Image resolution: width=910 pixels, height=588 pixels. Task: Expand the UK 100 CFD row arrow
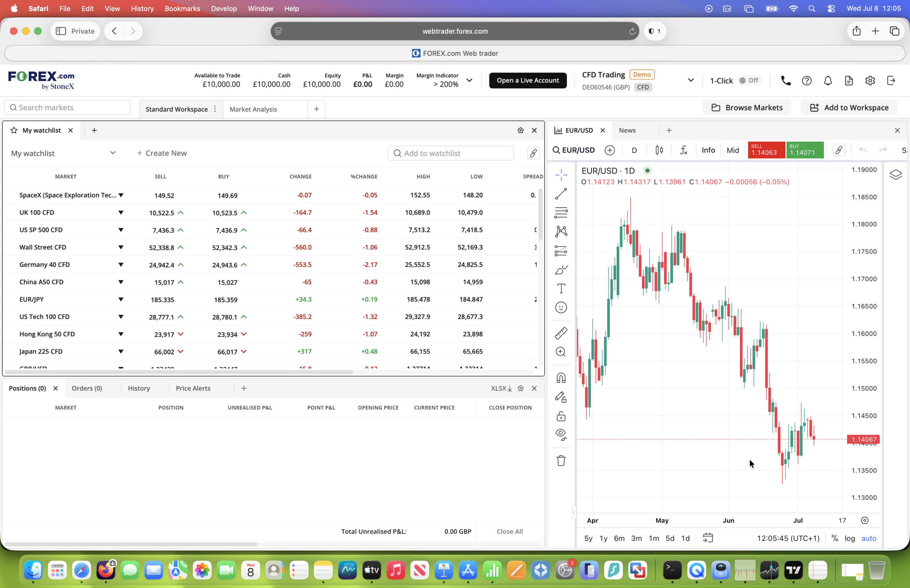click(121, 212)
